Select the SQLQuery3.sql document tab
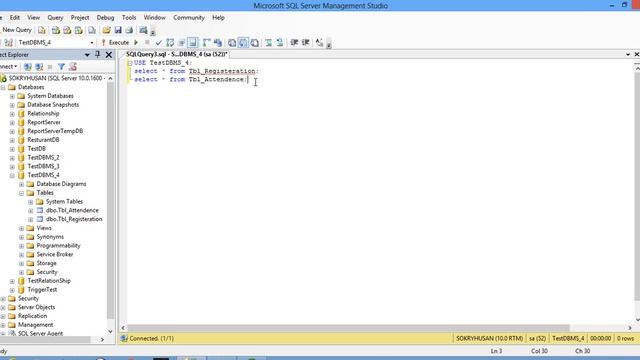 point(176,54)
